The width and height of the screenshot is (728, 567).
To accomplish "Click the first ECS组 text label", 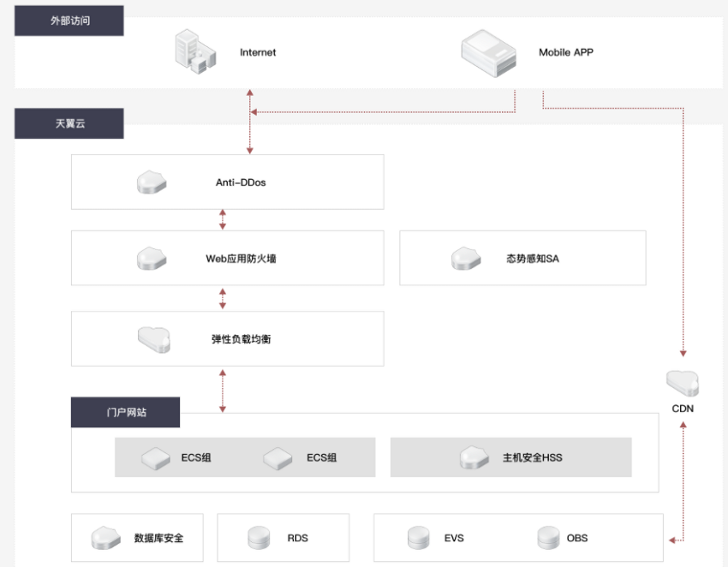I will coord(196,458).
